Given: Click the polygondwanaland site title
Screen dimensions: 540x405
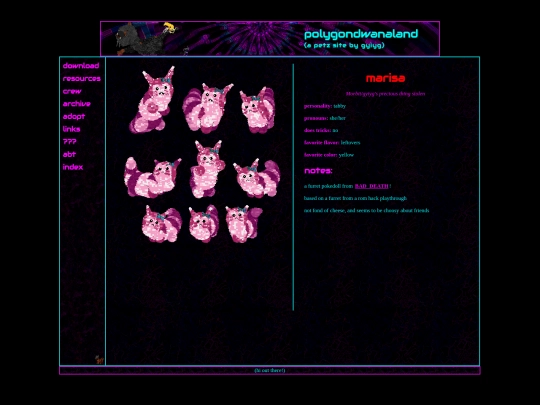Looking at the screenshot, I should pyautogui.click(x=361, y=34).
